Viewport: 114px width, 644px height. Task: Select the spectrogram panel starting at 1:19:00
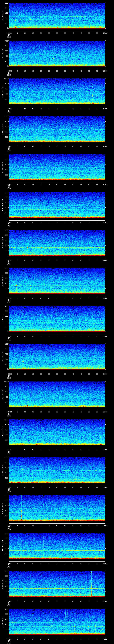pos(57,205)
